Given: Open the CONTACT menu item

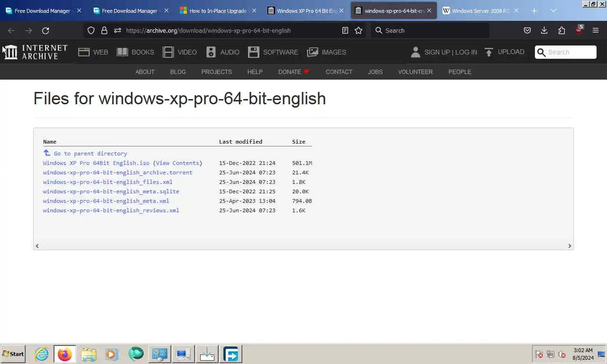Looking at the screenshot, I should [x=339, y=72].
